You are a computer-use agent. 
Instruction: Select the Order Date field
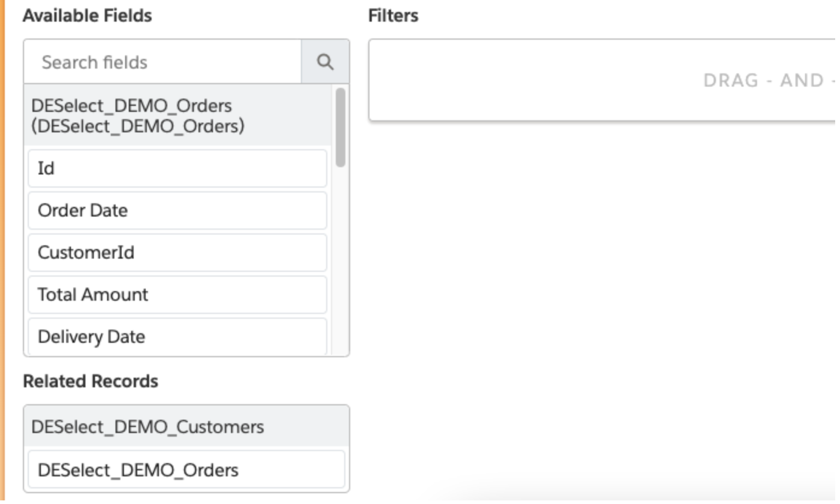click(178, 211)
